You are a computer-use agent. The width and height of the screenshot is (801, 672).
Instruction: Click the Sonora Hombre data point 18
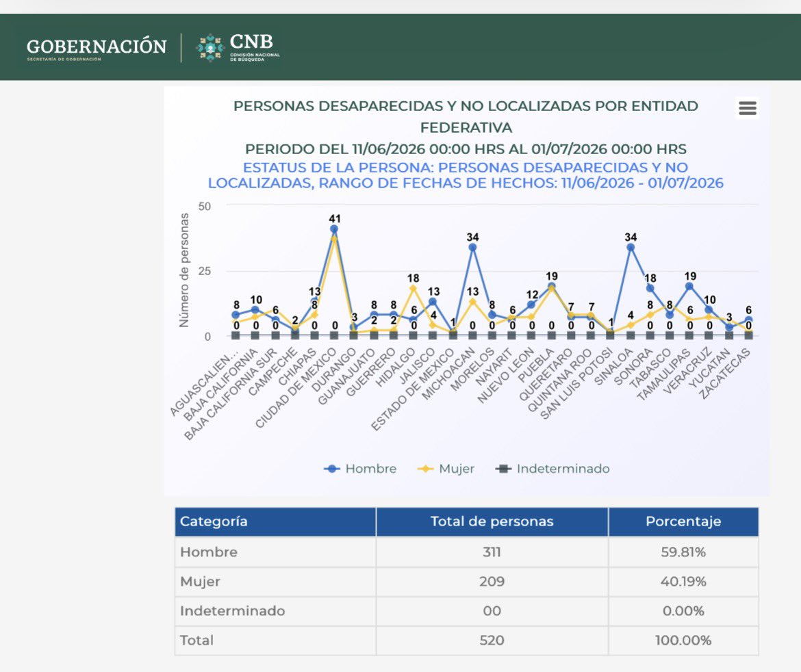[650, 288]
